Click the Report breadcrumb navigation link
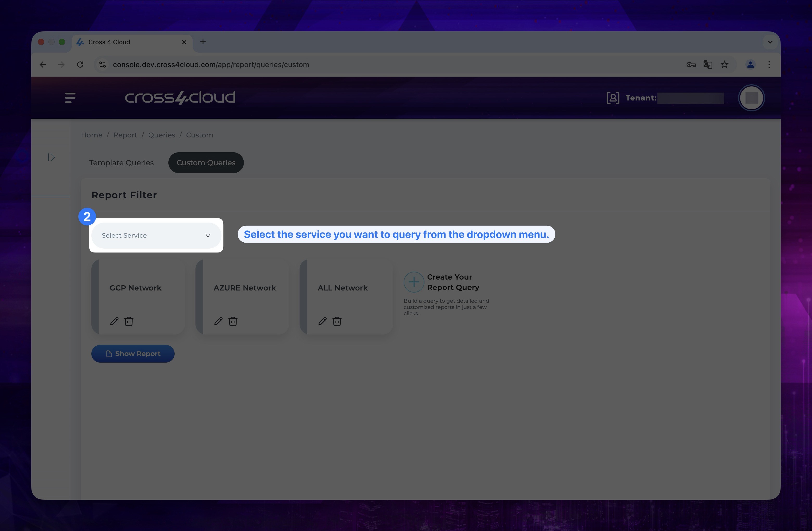The width and height of the screenshot is (812, 531). [125, 135]
